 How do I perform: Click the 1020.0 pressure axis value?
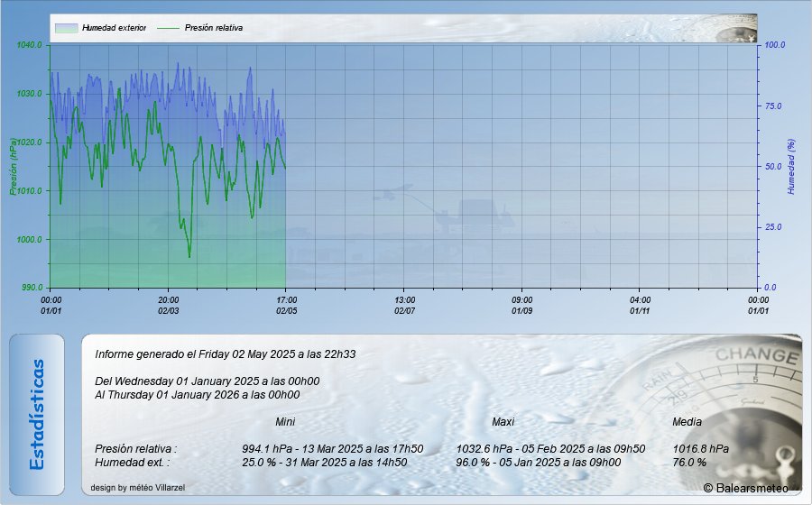pyautogui.click(x=29, y=142)
